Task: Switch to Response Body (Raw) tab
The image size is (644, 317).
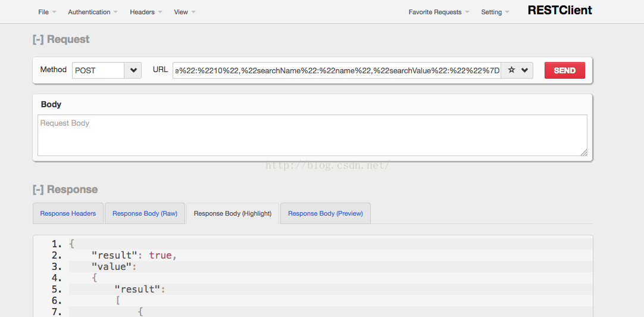Action: [x=145, y=213]
